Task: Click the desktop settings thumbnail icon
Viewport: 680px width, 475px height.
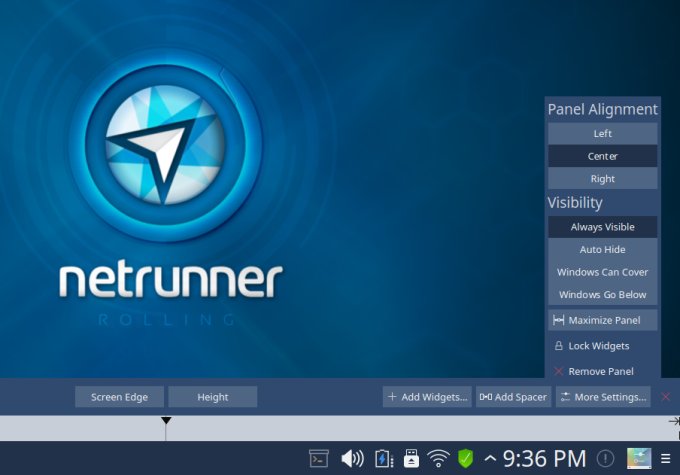Action: [639, 459]
